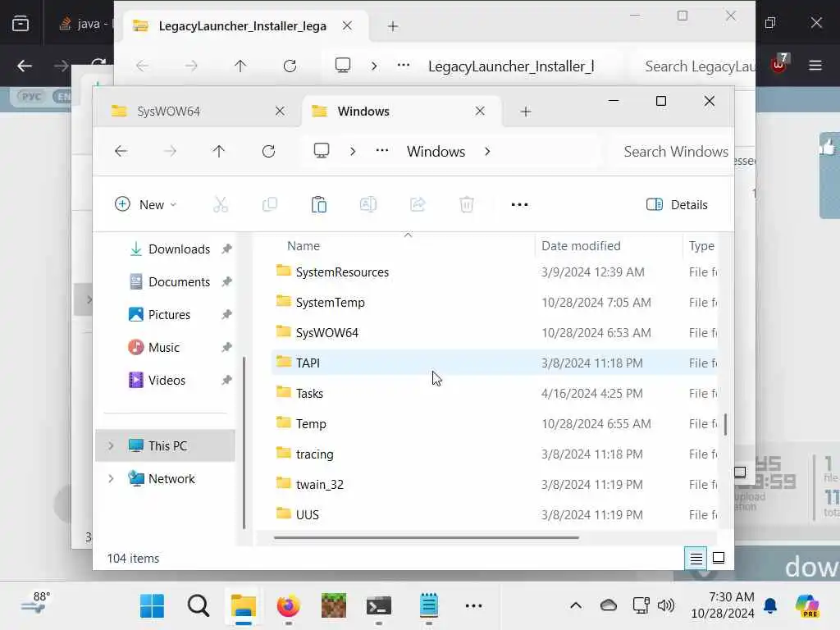Close LegacyLauncher_Installer tab in back window
This screenshot has width=840, height=630.
[347, 25]
